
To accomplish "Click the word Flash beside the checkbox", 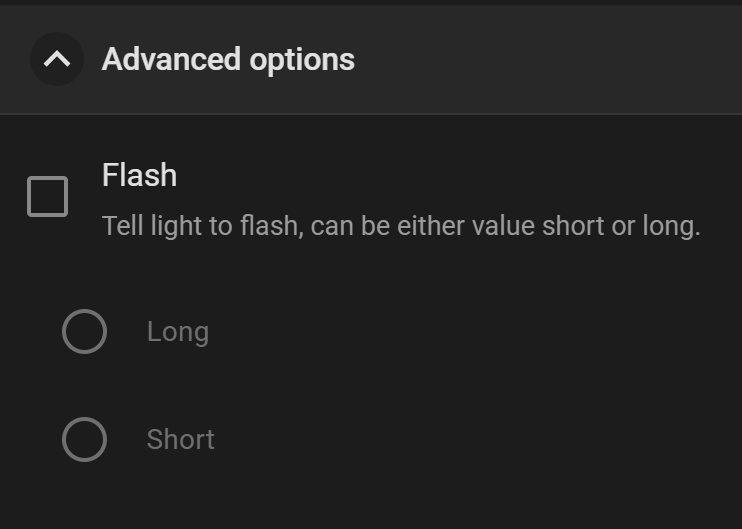I will pyautogui.click(x=139, y=175).
